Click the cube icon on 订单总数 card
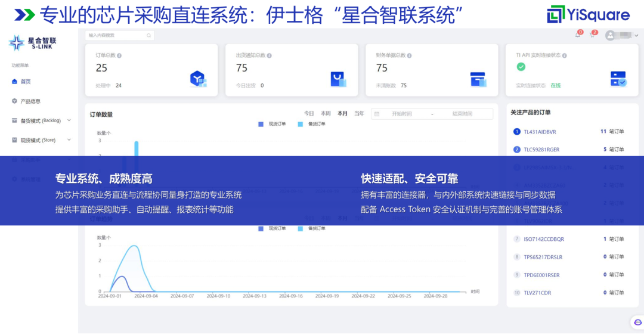The width and height of the screenshot is (644, 335). click(198, 79)
